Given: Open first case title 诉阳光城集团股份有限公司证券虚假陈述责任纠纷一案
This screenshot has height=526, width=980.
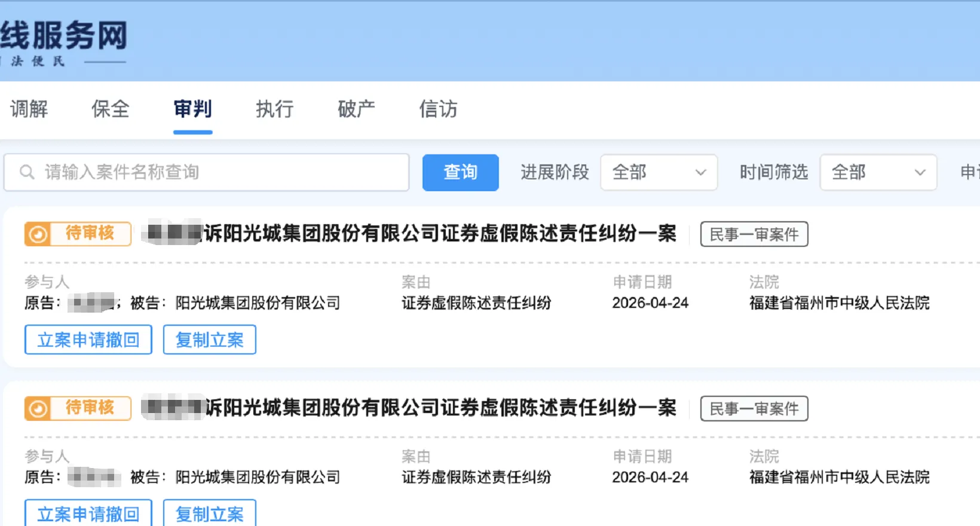Looking at the screenshot, I should pos(440,234).
